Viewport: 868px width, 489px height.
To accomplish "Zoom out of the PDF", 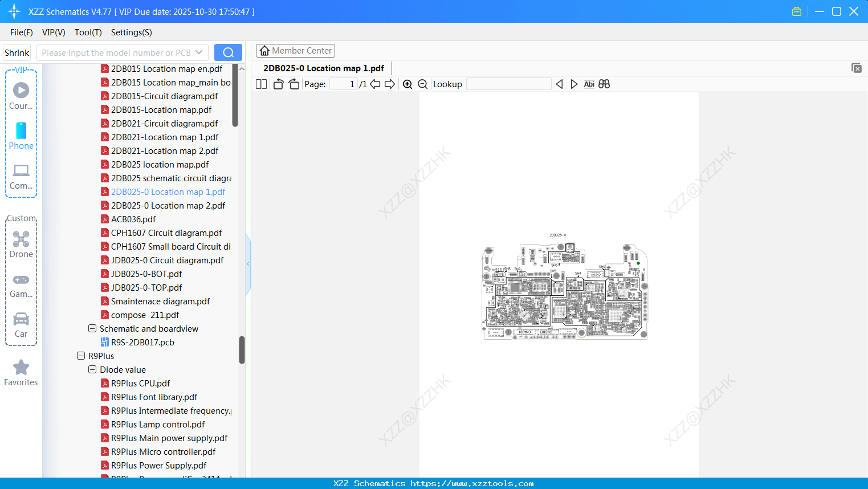I will point(422,84).
